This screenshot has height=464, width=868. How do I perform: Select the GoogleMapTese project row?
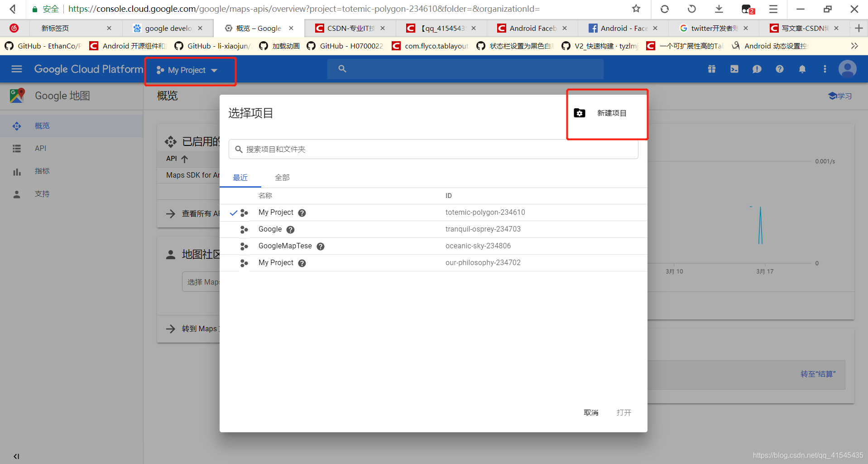(433, 246)
